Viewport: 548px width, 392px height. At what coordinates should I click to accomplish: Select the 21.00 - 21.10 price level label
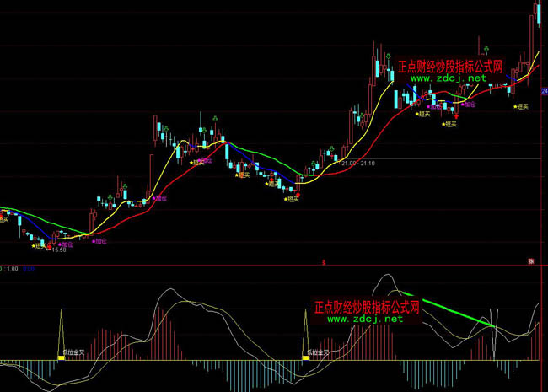tap(357, 162)
